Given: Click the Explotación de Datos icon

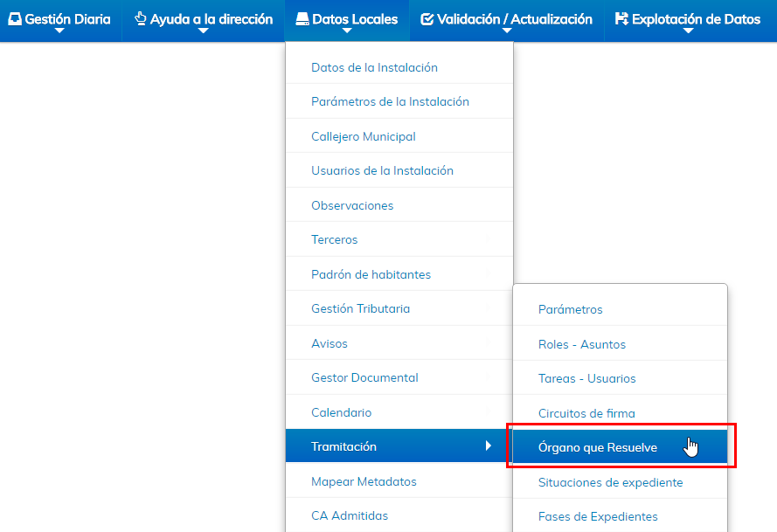Looking at the screenshot, I should [x=621, y=19].
